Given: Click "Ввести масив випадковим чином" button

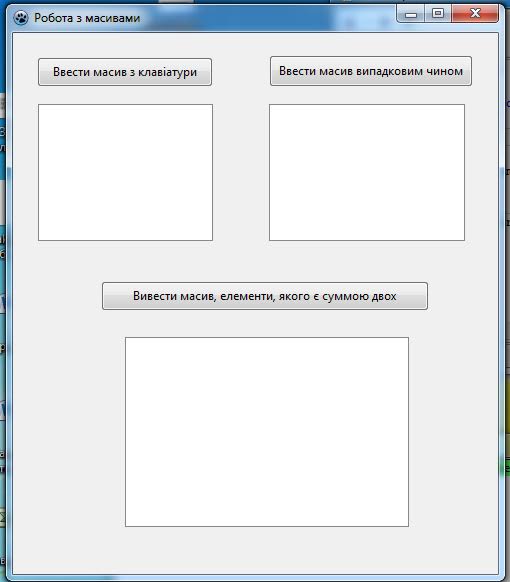Looking at the screenshot, I should [371, 71].
